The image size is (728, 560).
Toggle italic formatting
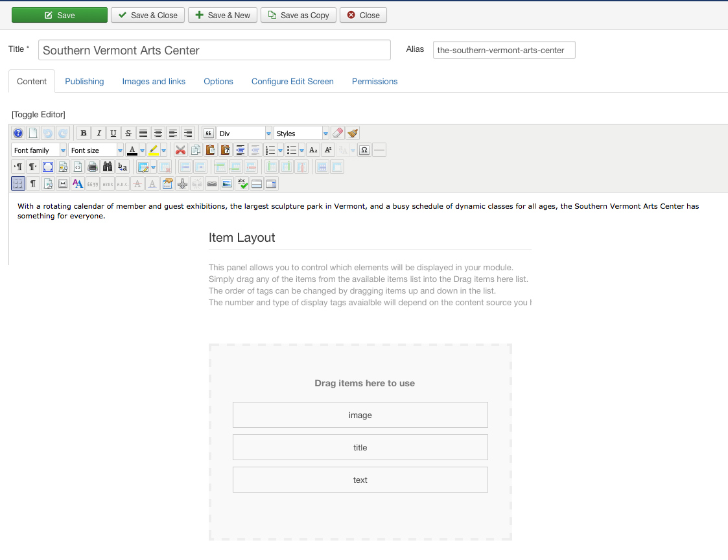click(x=99, y=134)
